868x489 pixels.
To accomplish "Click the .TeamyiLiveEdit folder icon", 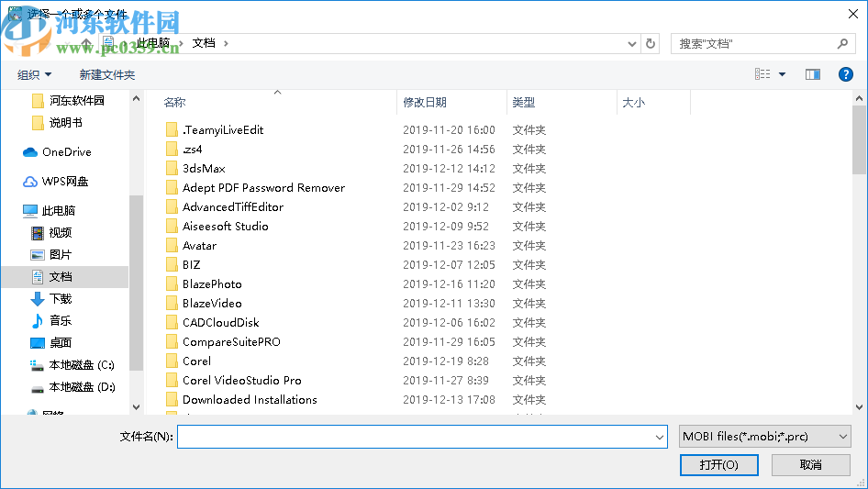I will pyautogui.click(x=172, y=129).
